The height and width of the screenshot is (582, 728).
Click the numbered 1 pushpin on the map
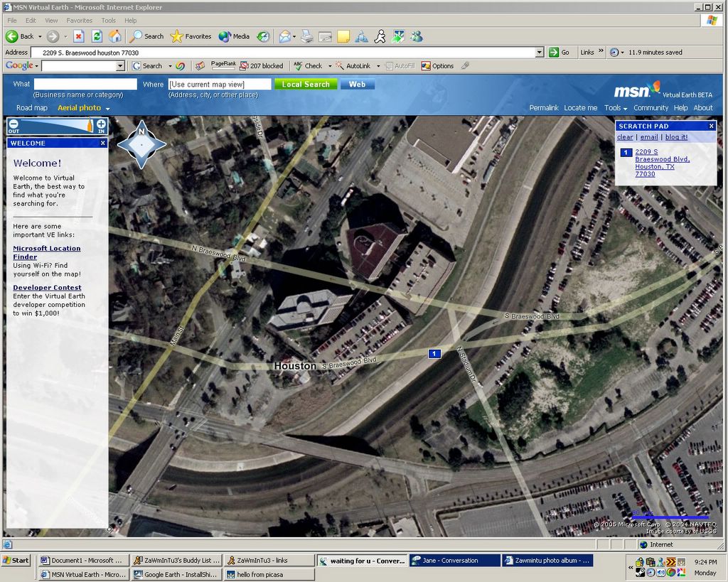point(434,354)
